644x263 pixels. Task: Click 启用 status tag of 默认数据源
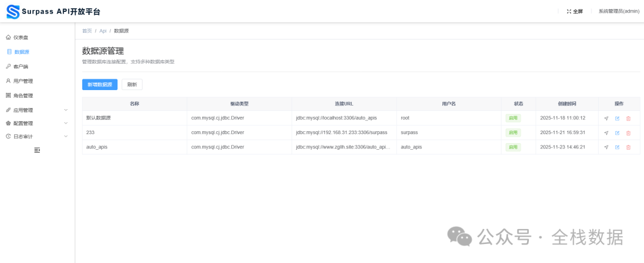(x=513, y=118)
